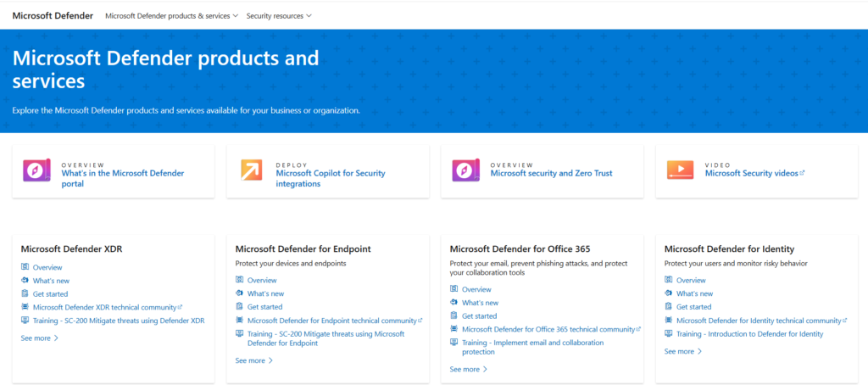The image size is (868, 385).
Task: Click the compass icon beside Microsoft Defender portal overview
Action: click(36, 170)
